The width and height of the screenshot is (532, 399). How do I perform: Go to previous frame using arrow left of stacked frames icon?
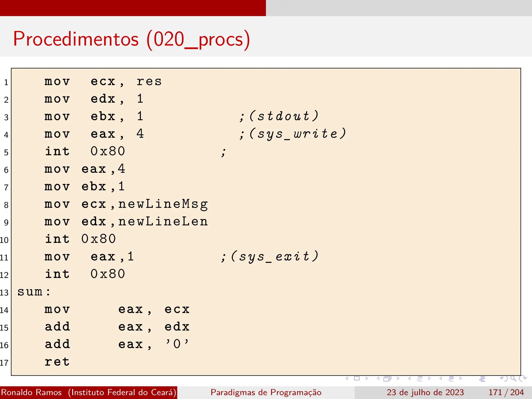[378, 378]
